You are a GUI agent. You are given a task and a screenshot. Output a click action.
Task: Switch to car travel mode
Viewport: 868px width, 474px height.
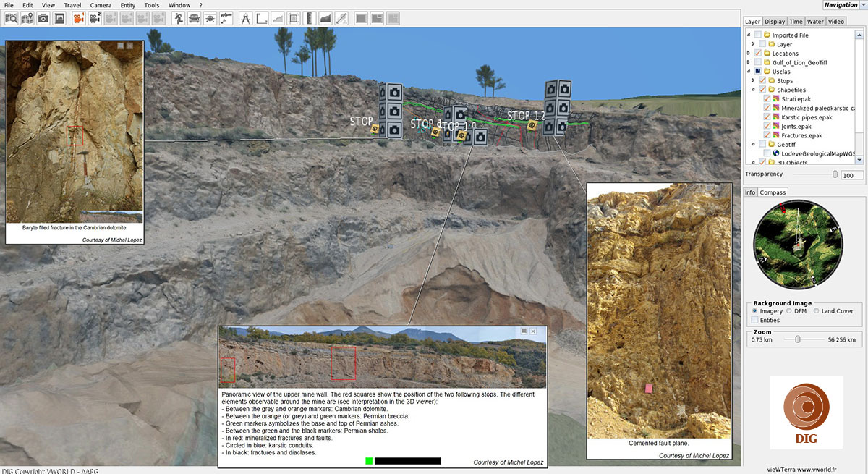[x=194, y=18]
